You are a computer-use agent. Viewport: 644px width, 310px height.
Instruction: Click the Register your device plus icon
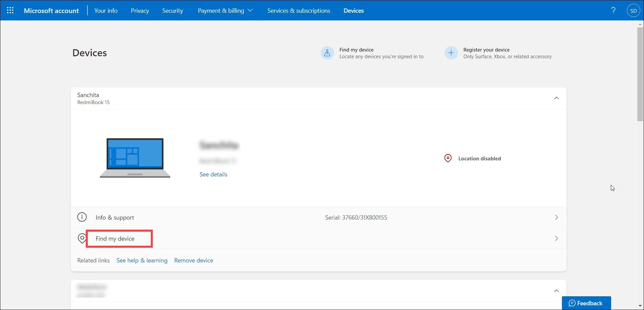pyautogui.click(x=451, y=53)
